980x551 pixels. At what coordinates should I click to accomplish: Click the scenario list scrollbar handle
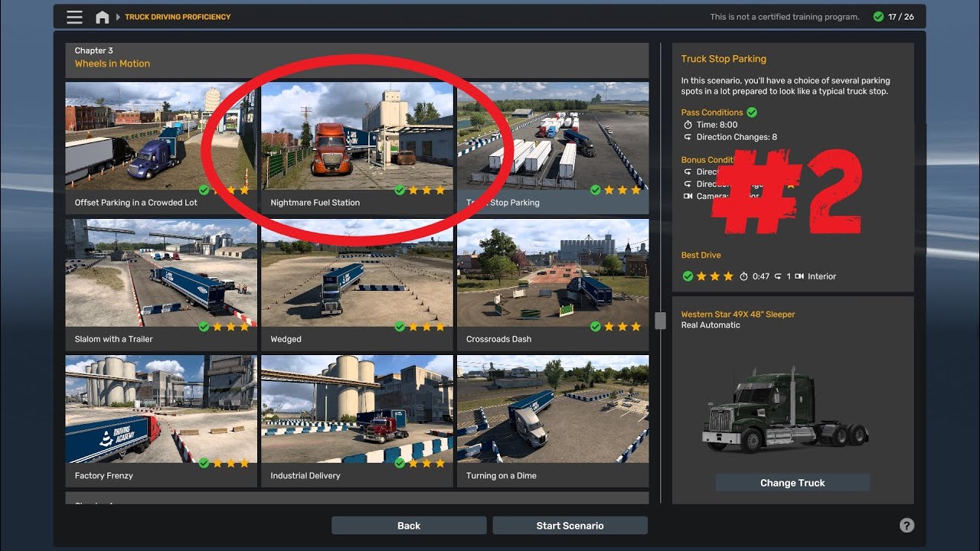click(x=660, y=319)
